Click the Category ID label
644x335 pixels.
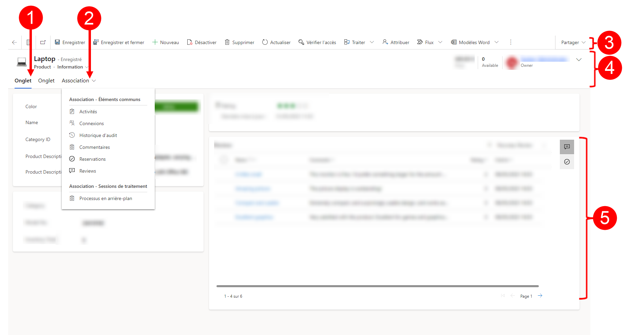point(38,139)
